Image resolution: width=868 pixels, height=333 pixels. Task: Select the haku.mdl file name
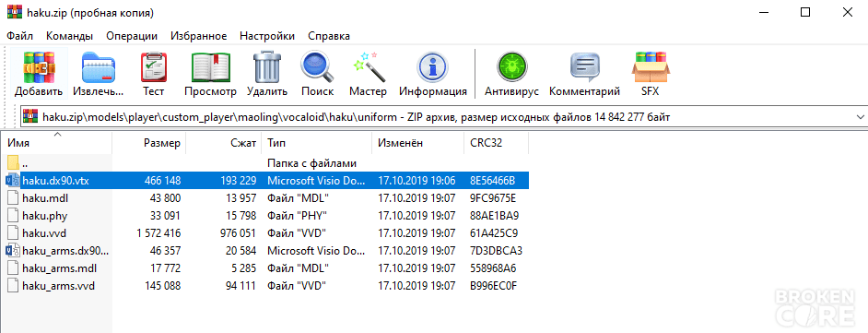click(45, 197)
